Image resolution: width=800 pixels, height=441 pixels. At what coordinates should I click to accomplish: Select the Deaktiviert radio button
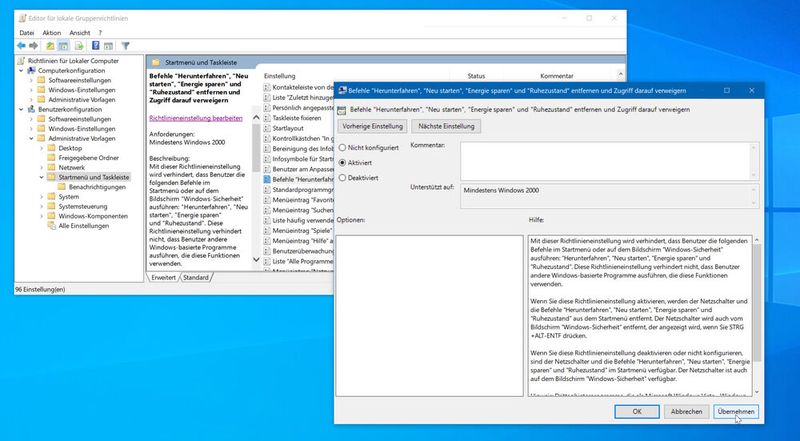pyautogui.click(x=342, y=178)
